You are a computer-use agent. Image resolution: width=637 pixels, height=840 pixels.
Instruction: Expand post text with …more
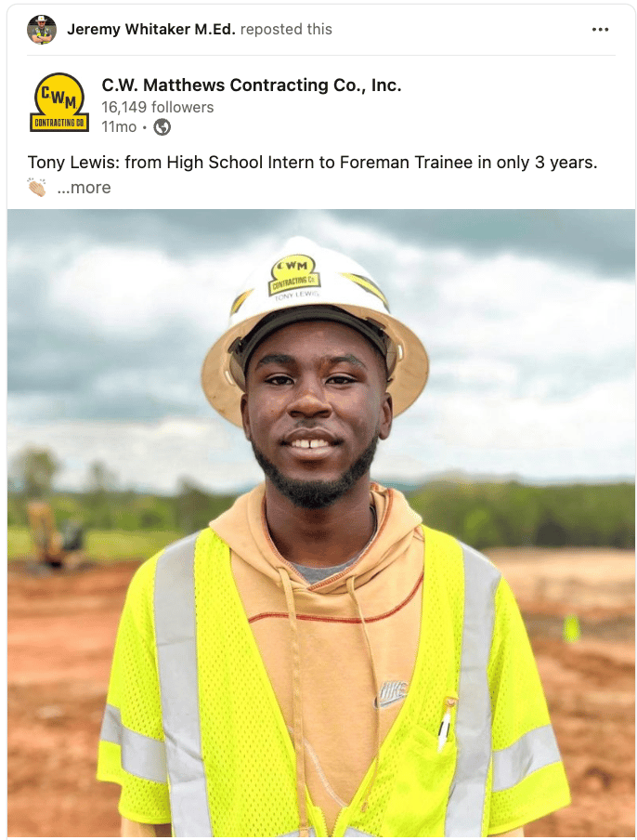point(84,188)
